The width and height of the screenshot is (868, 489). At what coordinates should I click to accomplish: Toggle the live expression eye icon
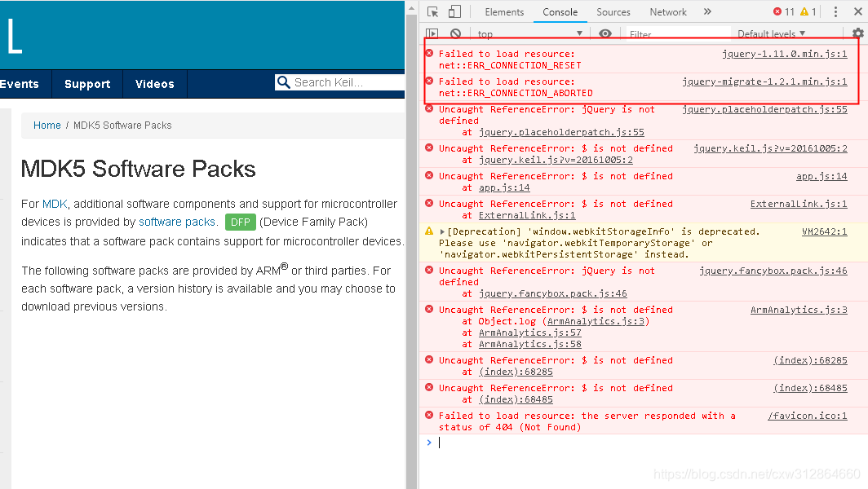pyautogui.click(x=605, y=33)
